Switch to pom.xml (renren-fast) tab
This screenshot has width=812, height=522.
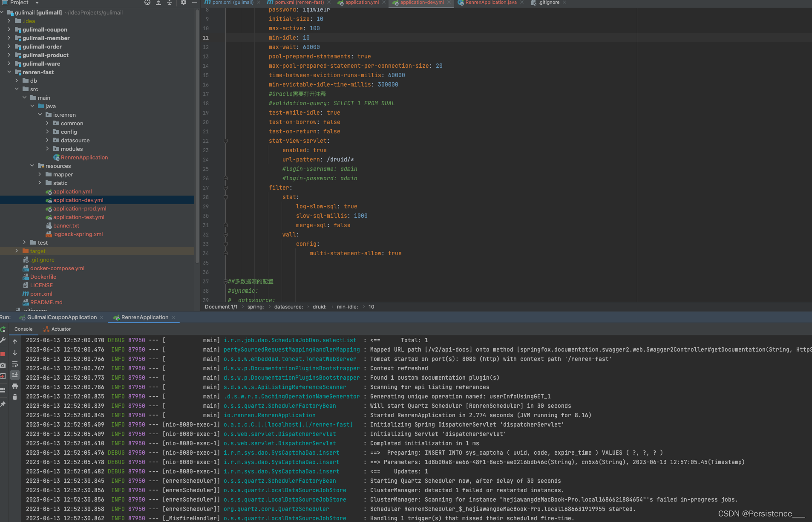pos(299,3)
